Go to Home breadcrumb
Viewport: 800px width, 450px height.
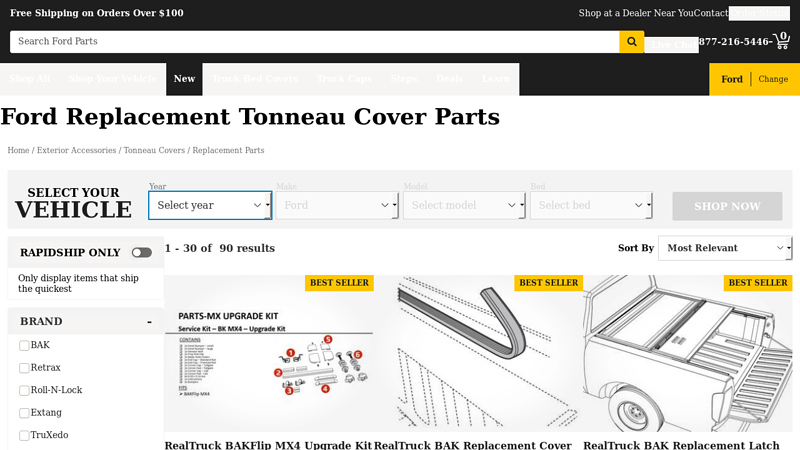pyautogui.click(x=18, y=150)
